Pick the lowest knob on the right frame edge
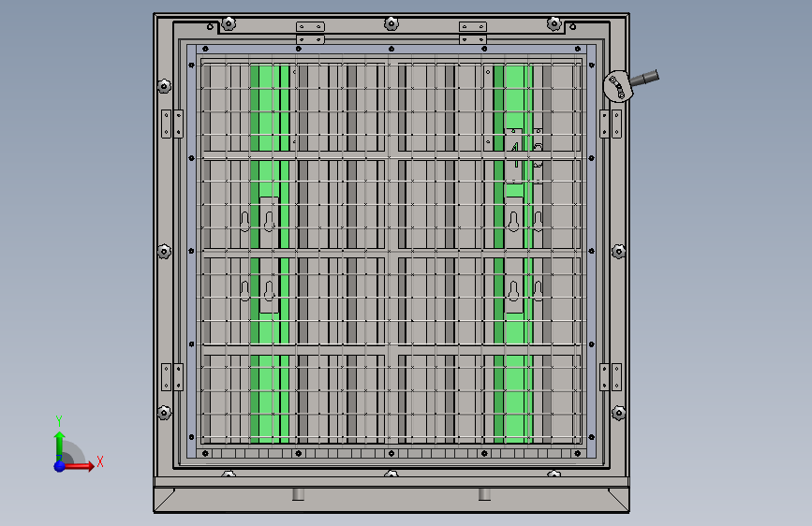 point(618,413)
